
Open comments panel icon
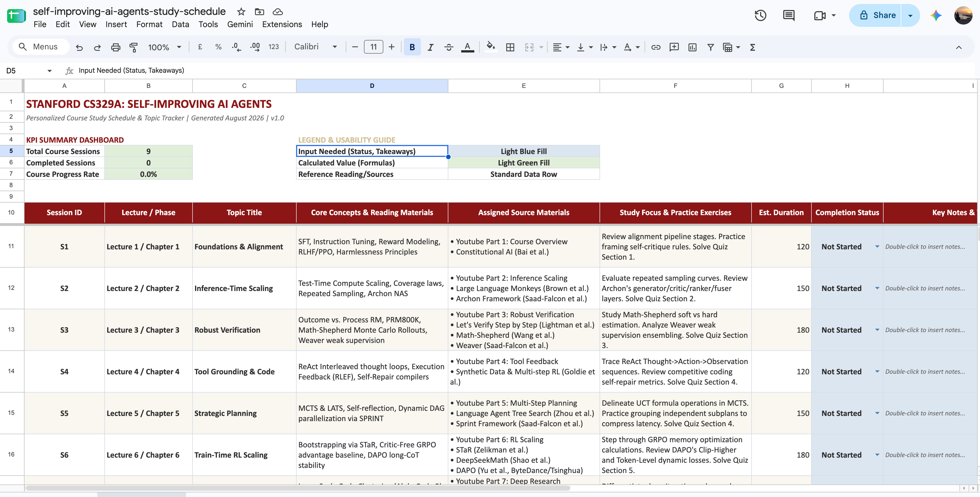click(789, 15)
